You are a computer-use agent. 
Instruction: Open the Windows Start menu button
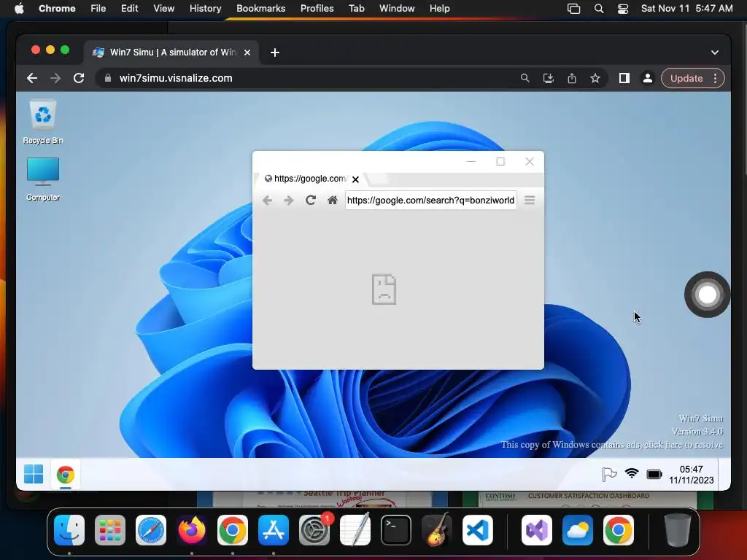click(34, 474)
